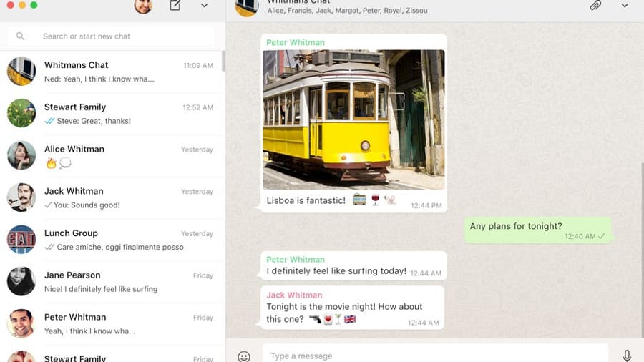Click the green maximize window button
The height and width of the screenshot is (362, 644).
point(34,4)
